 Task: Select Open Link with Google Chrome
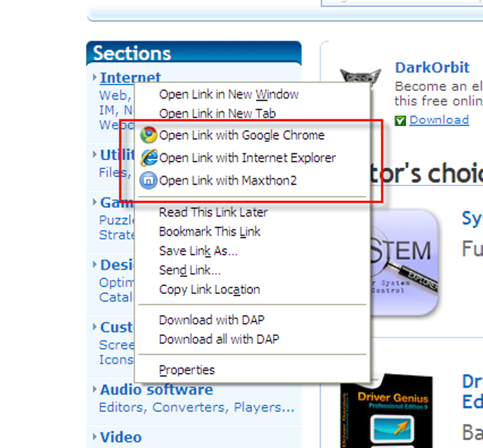[252, 135]
